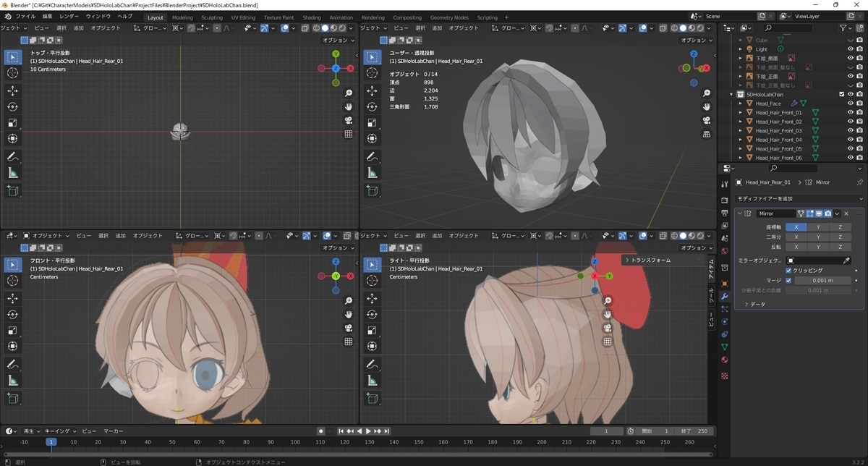Collapse SDHoloLabChan collection
The width and height of the screenshot is (868, 466).
(x=732, y=95)
